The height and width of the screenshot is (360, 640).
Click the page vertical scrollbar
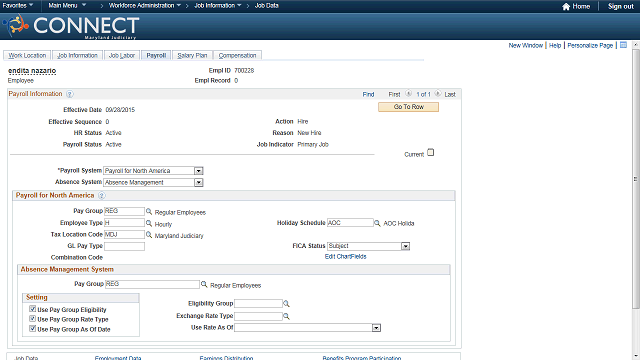pyautogui.click(x=636, y=179)
